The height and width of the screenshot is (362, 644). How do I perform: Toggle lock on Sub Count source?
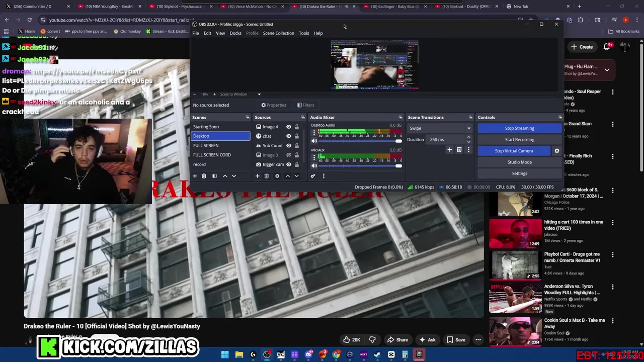pyautogui.click(x=297, y=146)
